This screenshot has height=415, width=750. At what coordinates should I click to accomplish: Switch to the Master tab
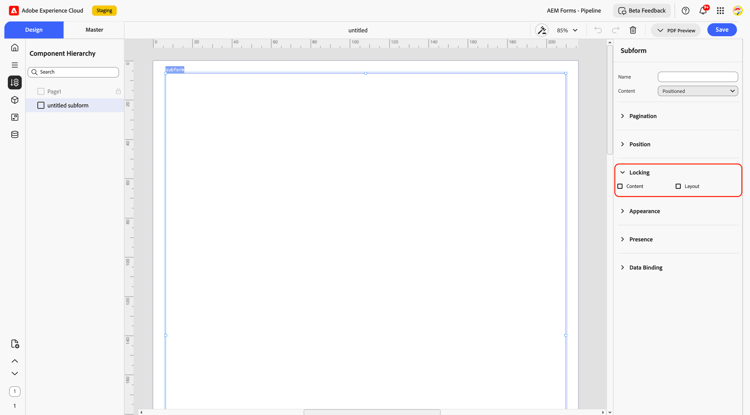[x=94, y=30]
